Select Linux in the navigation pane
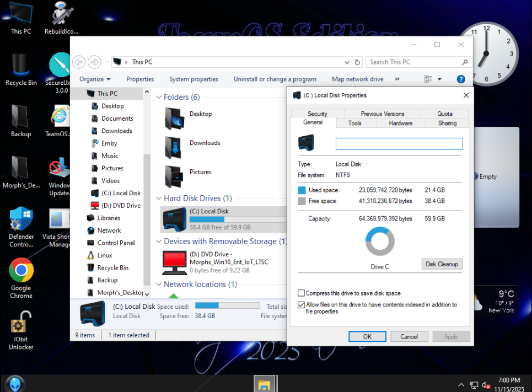The image size is (532, 392). [x=105, y=255]
